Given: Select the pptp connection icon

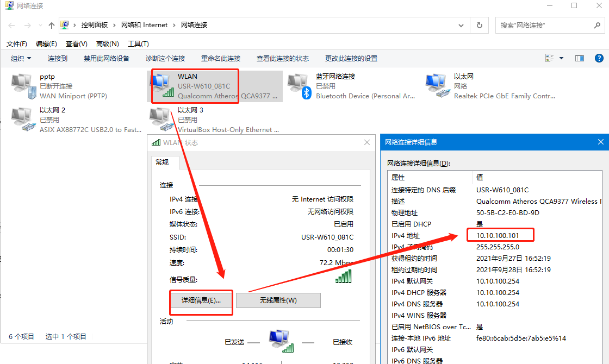Looking at the screenshot, I should pos(22,86).
